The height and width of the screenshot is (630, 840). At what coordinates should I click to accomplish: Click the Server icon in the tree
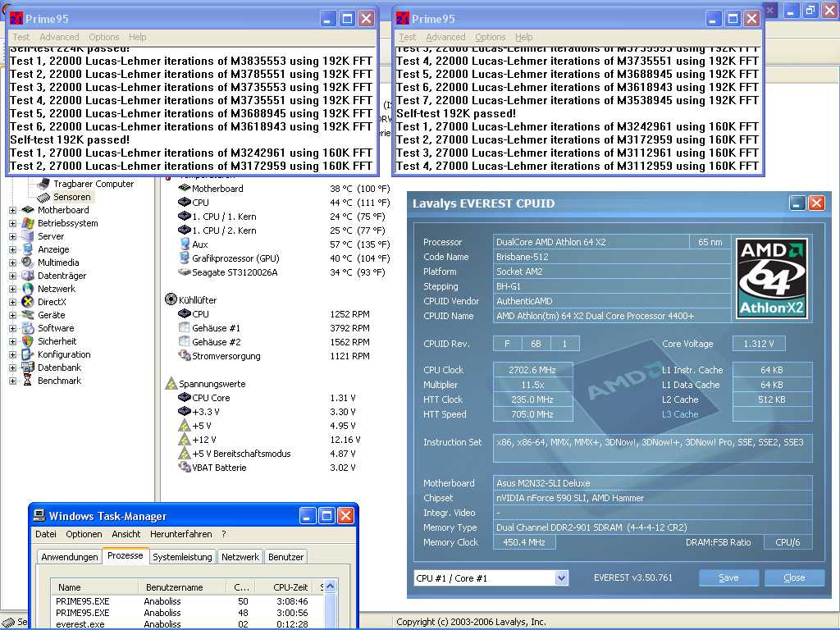click(x=27, y=236)
